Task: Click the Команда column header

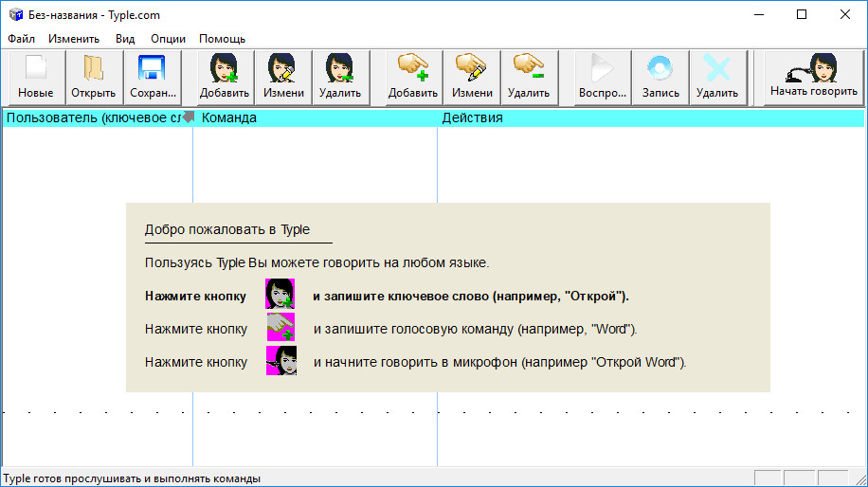Action: (x=316, y=117)
